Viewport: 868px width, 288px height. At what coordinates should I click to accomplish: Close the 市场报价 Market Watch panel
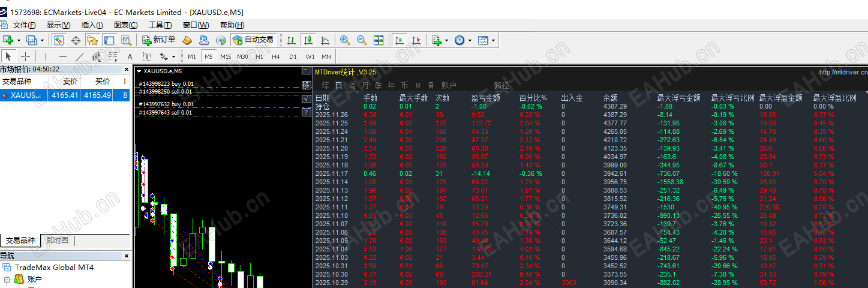pos(125,69)
